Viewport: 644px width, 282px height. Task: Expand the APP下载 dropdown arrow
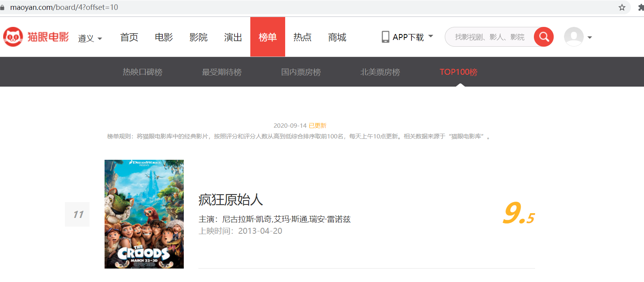tap(431, 36)
